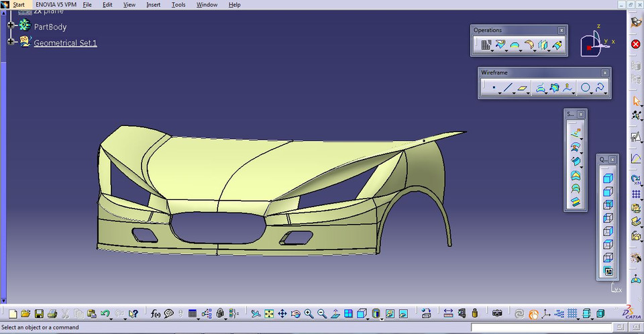The height and width of the screenshot is (334, 644).
Task: Click the red exit workbench icon
Action: point(635,44)
